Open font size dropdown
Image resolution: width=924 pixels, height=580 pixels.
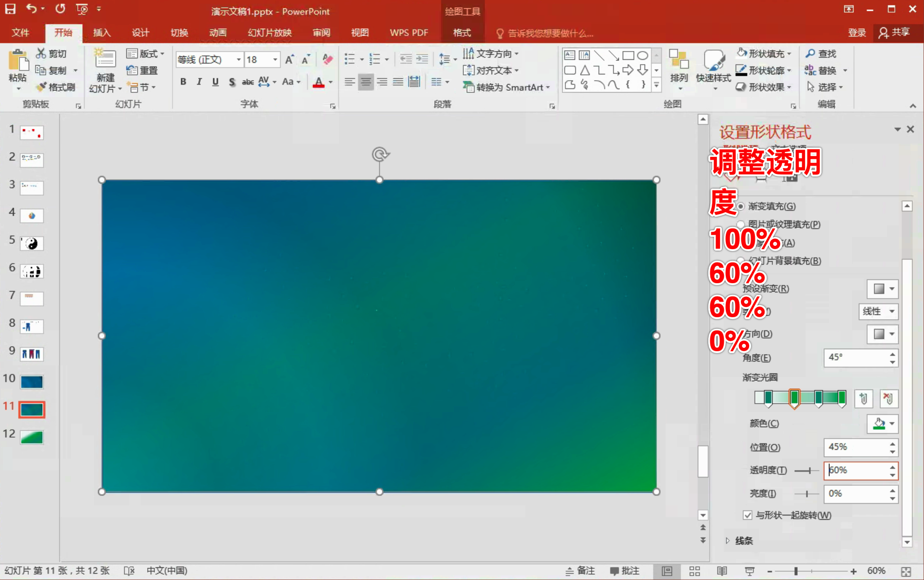click(x=275, y=59)
